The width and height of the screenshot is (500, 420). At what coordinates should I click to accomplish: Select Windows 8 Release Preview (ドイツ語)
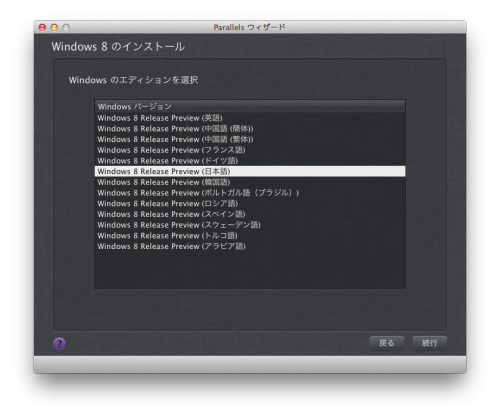(250, 161)
